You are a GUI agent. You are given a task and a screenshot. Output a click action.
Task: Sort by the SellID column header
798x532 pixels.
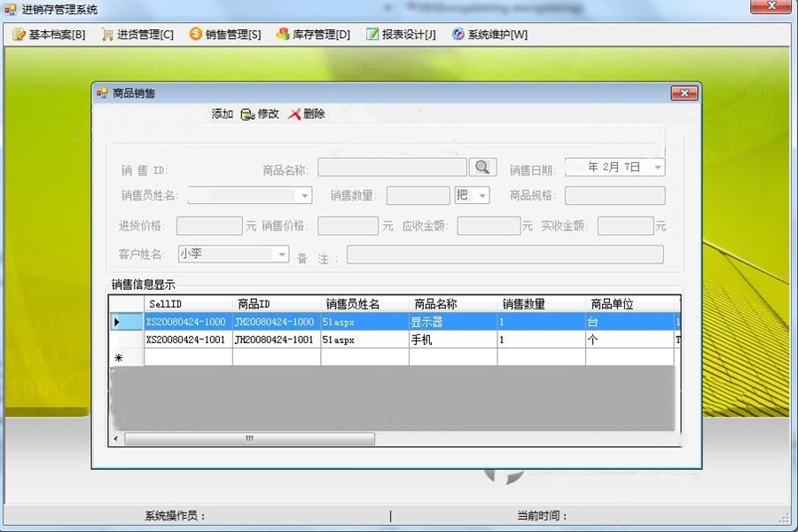[188, 304]
